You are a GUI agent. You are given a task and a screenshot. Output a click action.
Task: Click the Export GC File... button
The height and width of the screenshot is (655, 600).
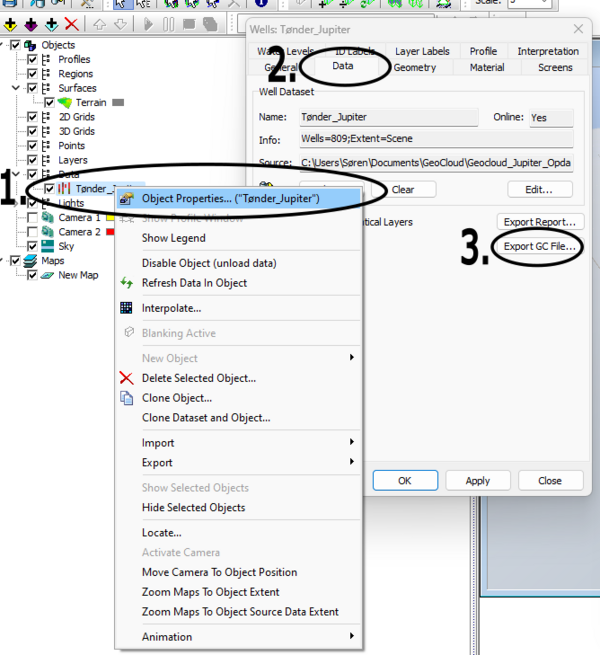(539, 246)
